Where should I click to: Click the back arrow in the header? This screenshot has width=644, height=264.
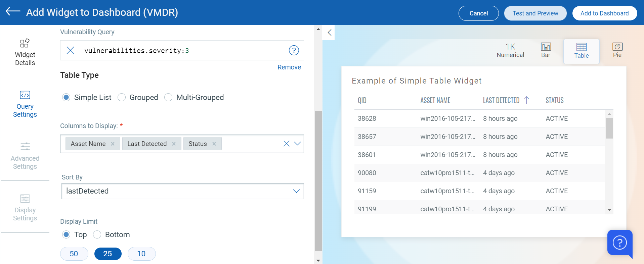click(13, 11)
